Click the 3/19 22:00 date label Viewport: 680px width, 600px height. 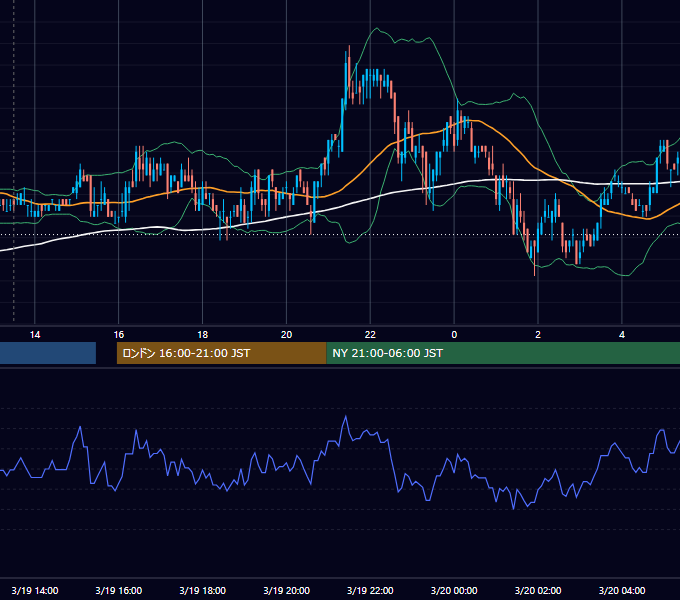[370, 590]
